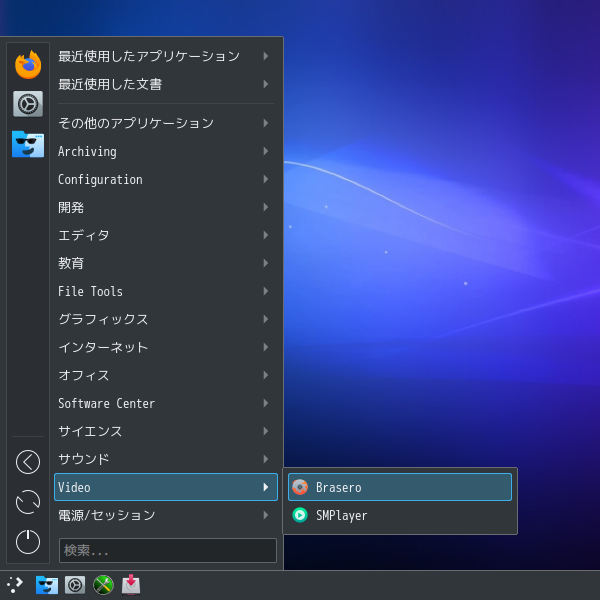Open file manager from the taskbar
This screenshot has width=600, height=600.
[47, 585]
